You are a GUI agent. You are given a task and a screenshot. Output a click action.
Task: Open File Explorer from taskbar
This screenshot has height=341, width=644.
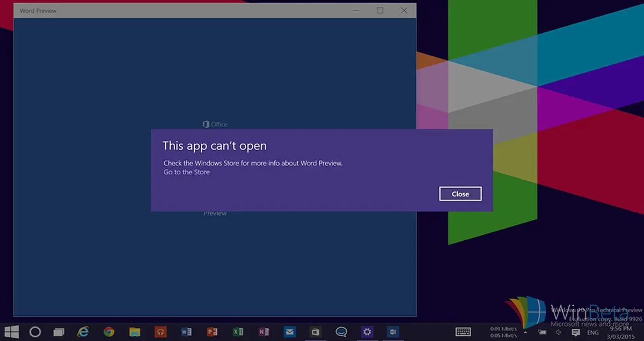(x=134, y=331)
